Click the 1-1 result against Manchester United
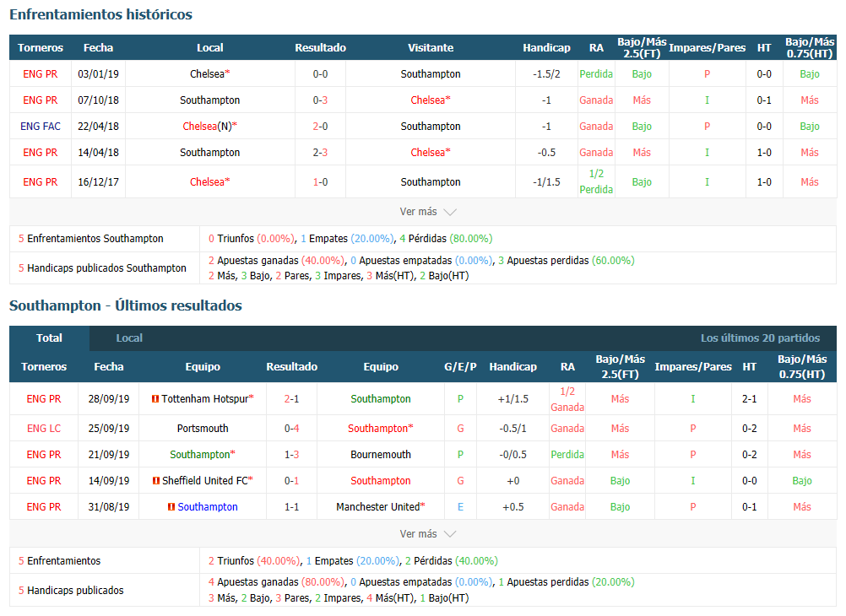The image size is (846, 616). click(292, 507)
